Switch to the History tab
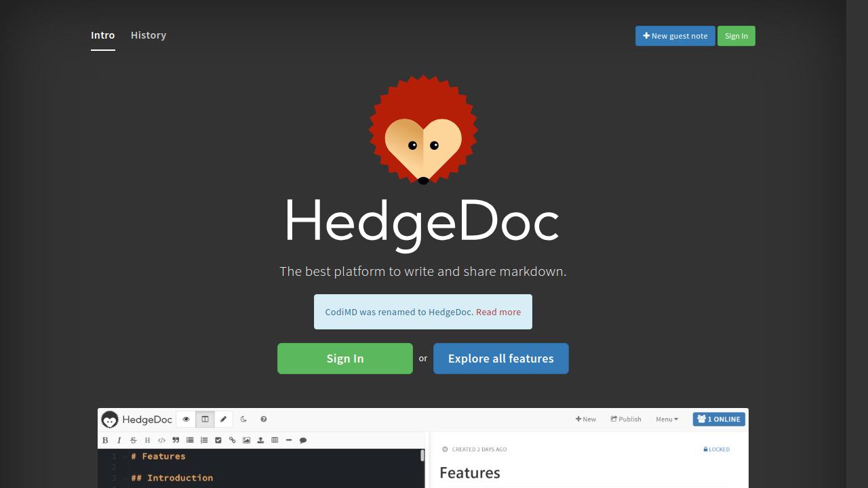868x488 pixels. click(x=148, y=35)
